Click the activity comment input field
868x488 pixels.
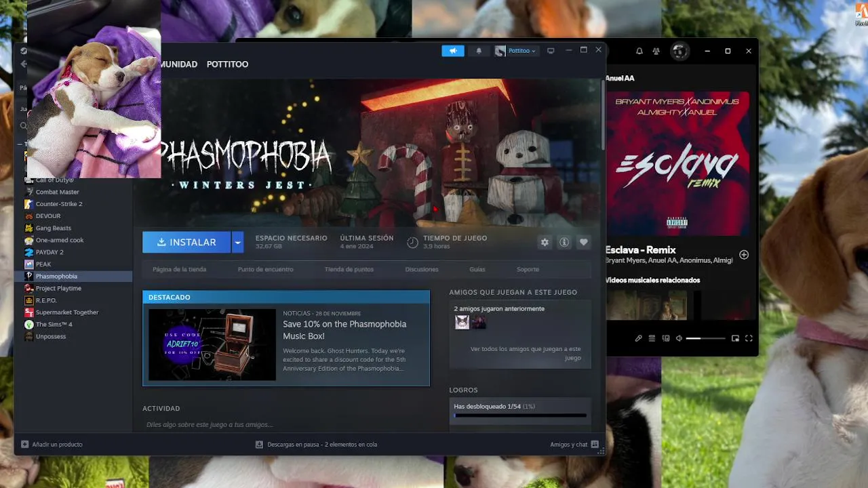click(286, 424)
